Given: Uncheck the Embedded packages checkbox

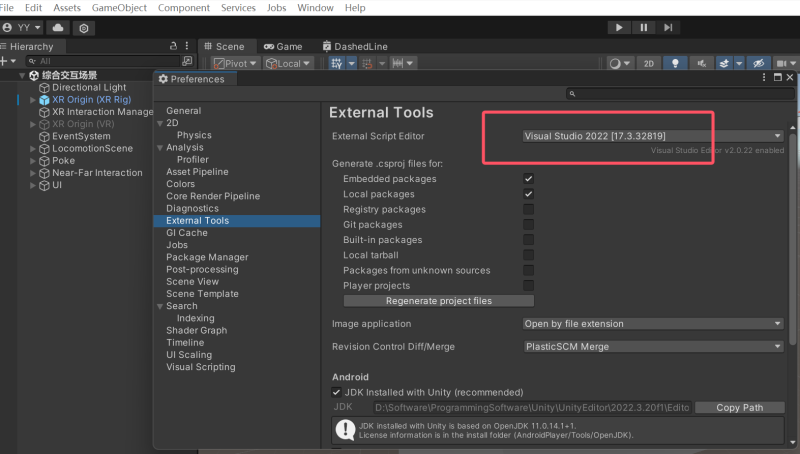Looking at the screenshot, I should click(x=528, y=179).
